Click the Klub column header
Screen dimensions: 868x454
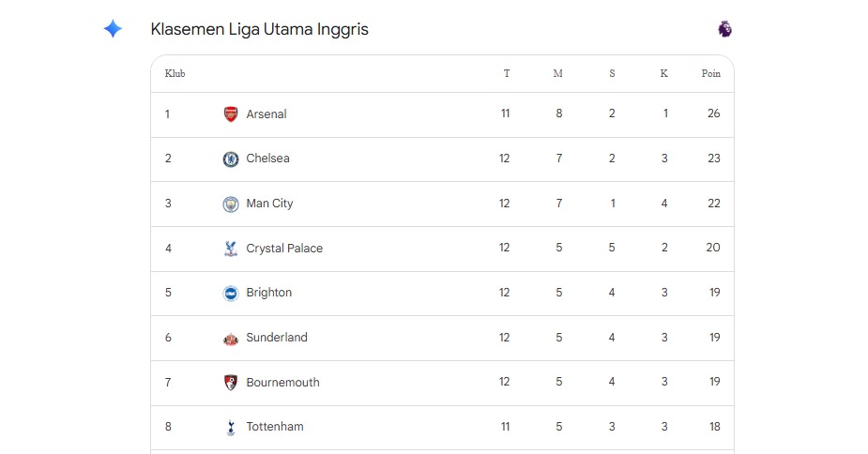pos(175,74)
